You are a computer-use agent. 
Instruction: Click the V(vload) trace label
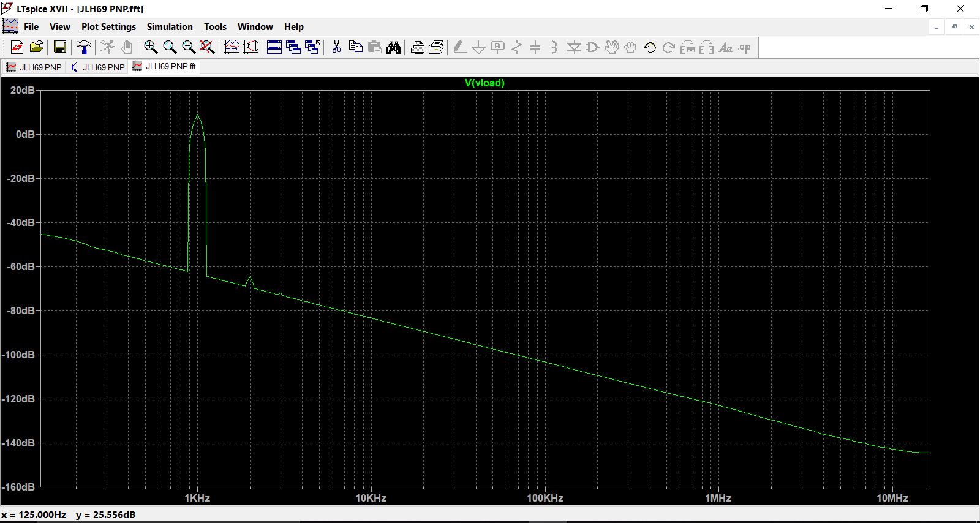(484, 83)
